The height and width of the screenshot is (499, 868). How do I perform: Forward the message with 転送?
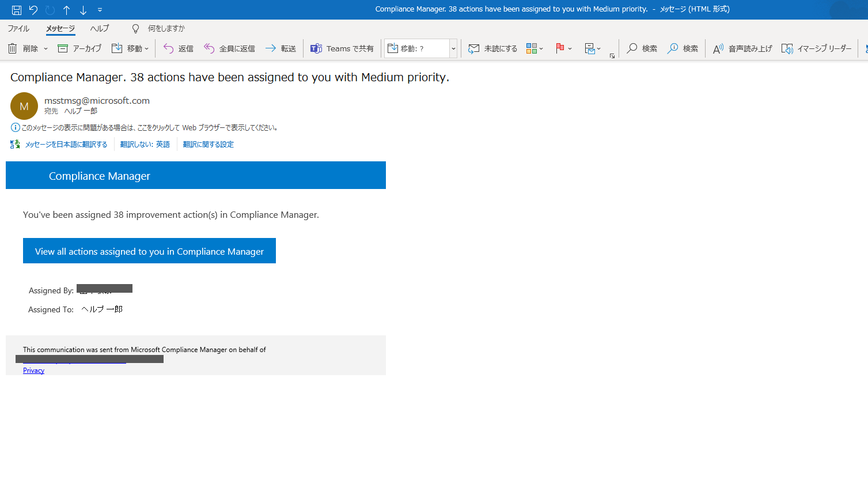click(x=281, y=48)
